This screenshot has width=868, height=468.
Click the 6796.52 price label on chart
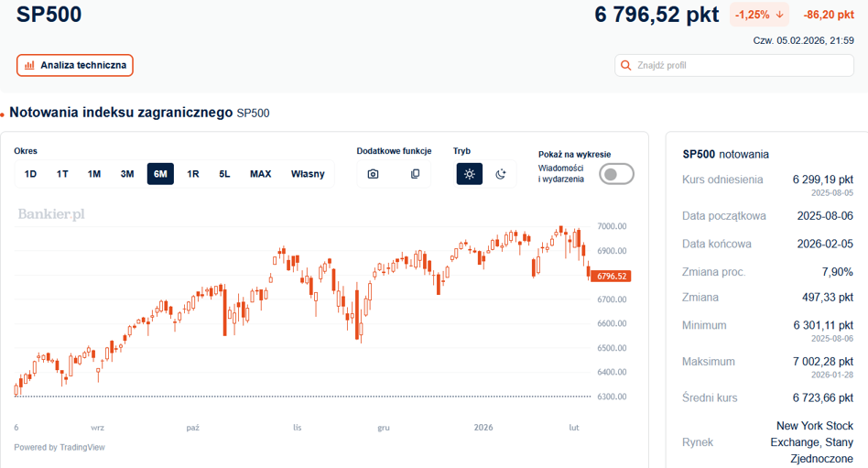(x=611, y=276)
